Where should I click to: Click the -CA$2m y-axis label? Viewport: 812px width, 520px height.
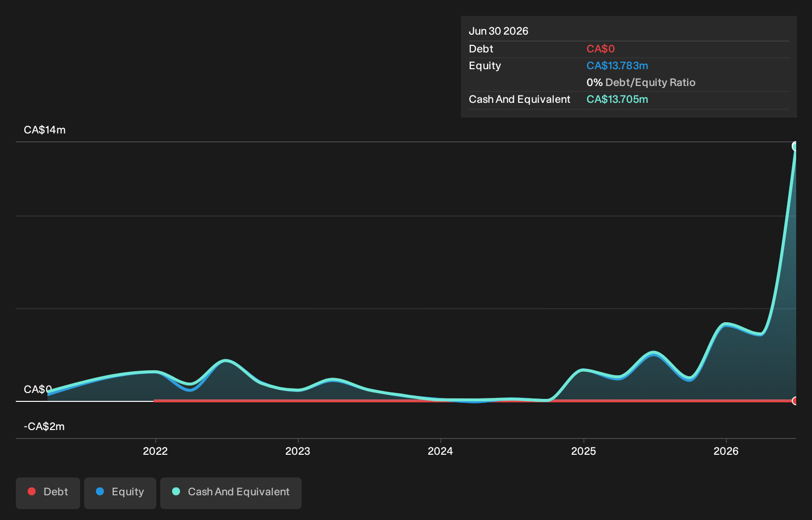pyautogui.click(x=44, y=427)
